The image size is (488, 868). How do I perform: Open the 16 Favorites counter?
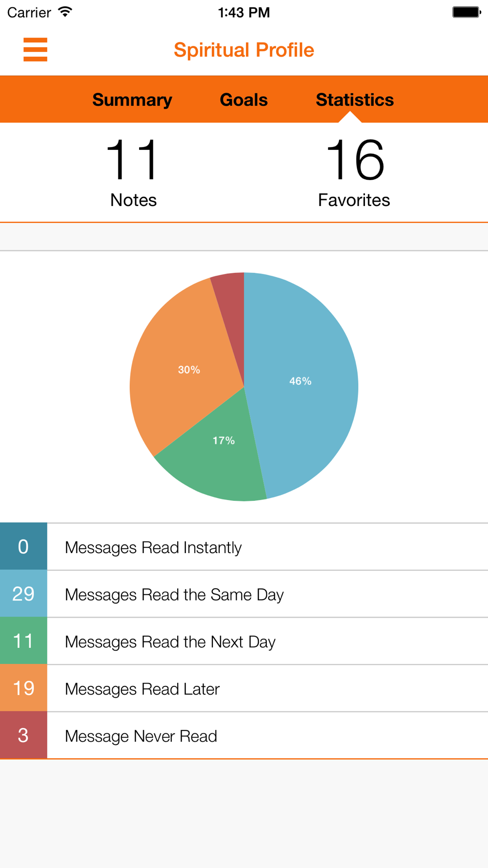(354, 172)
